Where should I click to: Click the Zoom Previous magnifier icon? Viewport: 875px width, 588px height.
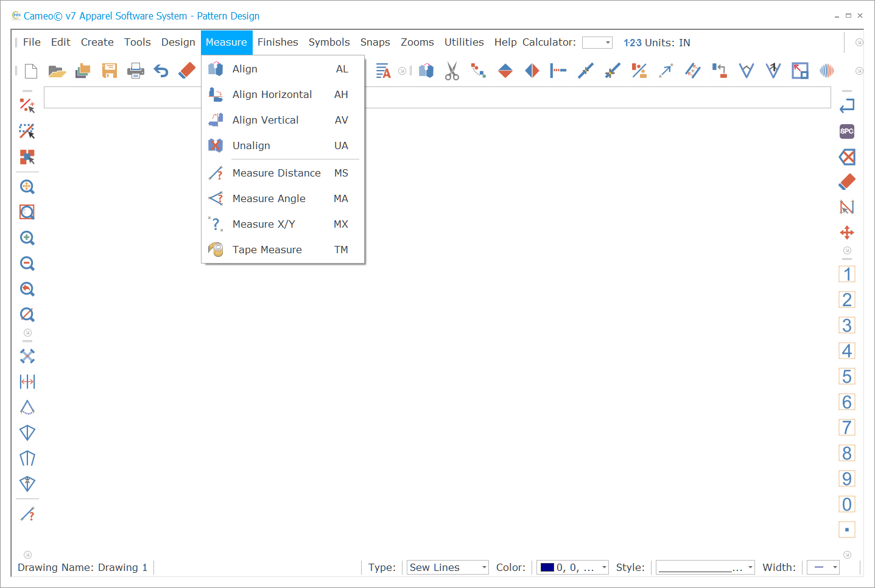tap(27, 289)
